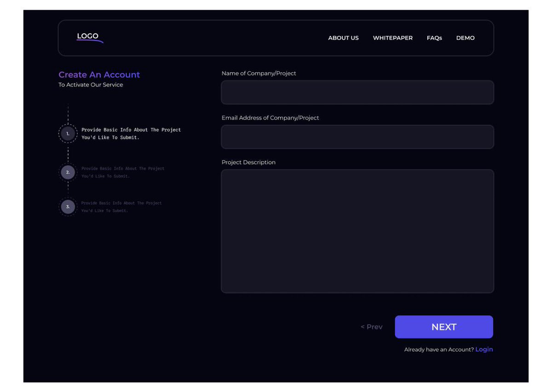The image size is (552, 392).
Task: Open the DEMO menu item
Action: click(x=465, y=38)
